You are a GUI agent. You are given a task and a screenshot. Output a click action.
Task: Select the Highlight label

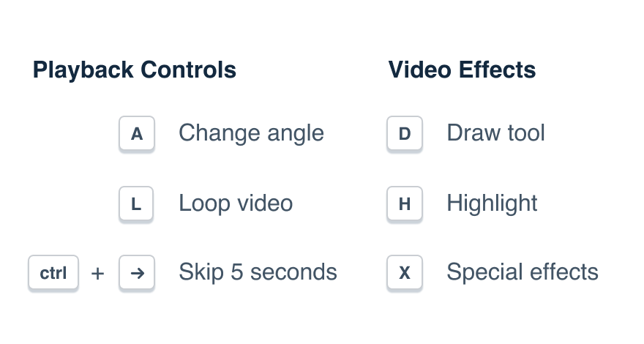(492, 203)
